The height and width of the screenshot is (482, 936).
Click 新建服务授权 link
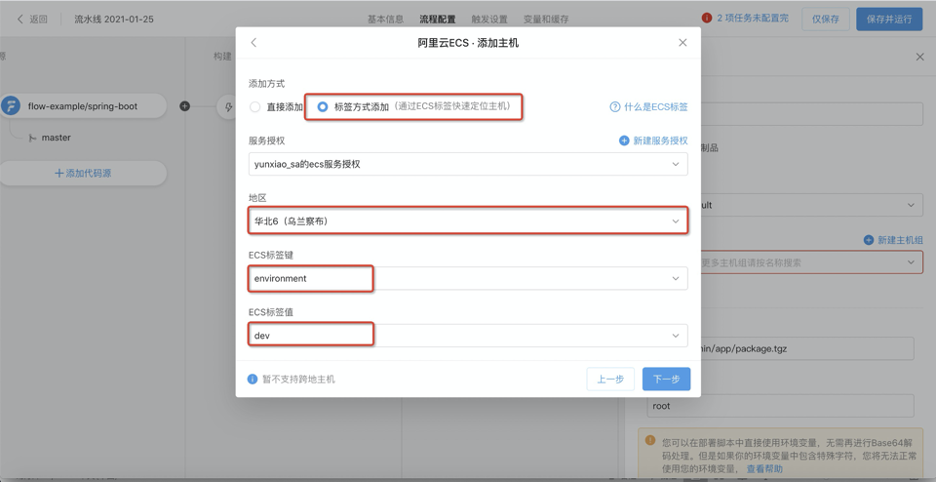[660, 141]
